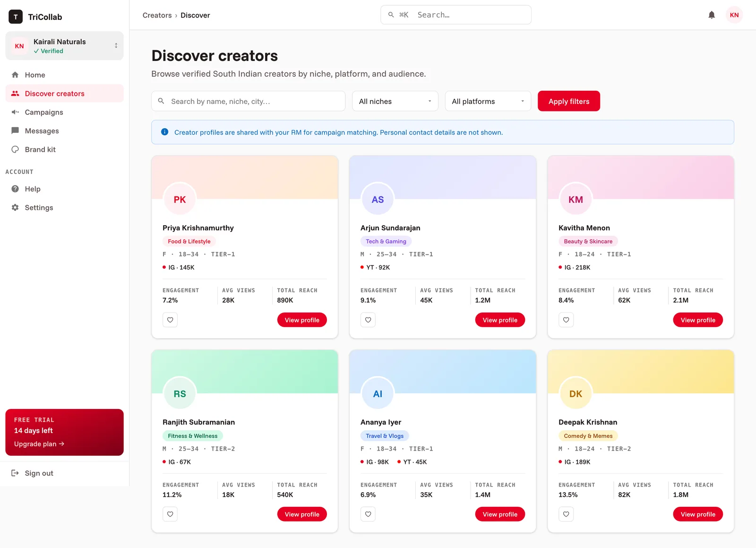Click the Arjun Sundarajan name

tap(390, 228)
